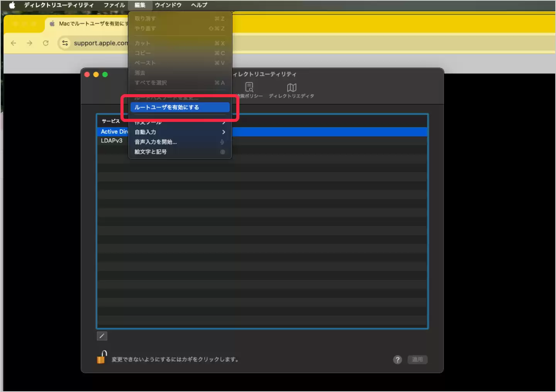Select the LDAPv3 service row

pos(112,141)
